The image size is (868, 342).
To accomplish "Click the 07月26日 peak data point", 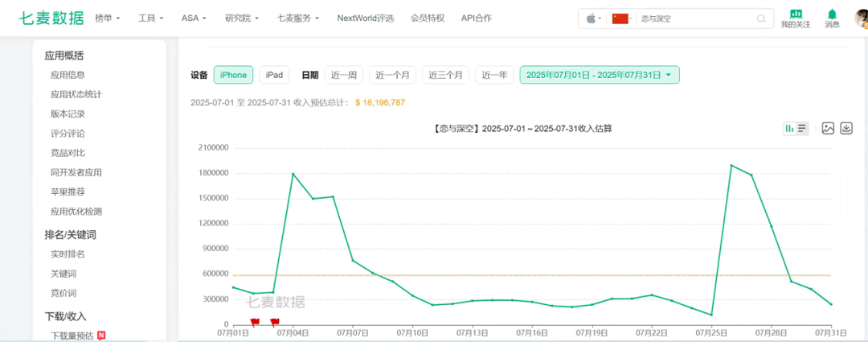I will pyautogui.click(x=731, y=165).
